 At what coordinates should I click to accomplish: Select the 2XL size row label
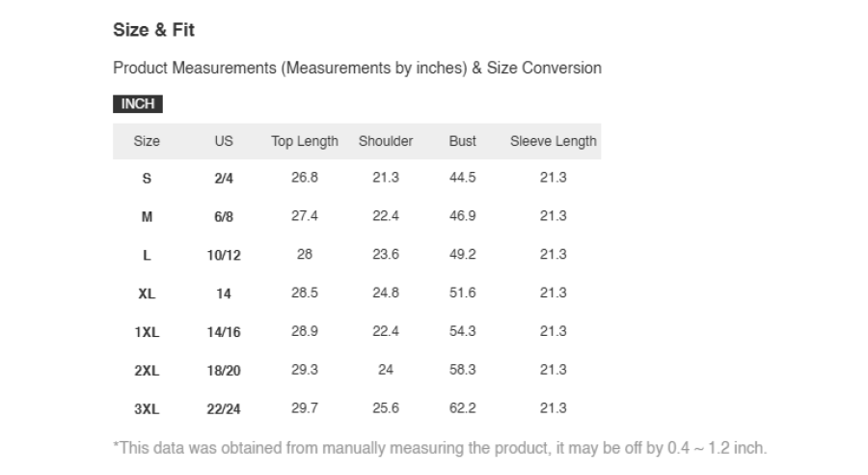click(147, 370)
